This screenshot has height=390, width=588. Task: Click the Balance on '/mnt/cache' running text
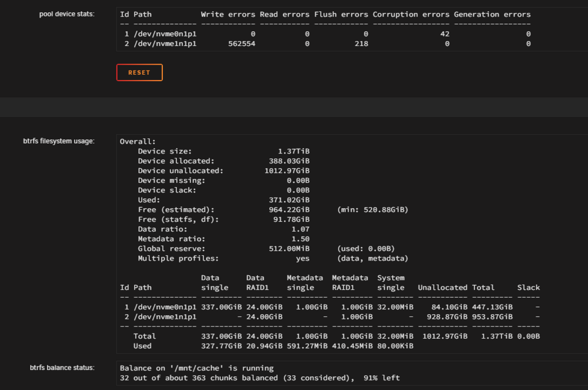(196, 368)
